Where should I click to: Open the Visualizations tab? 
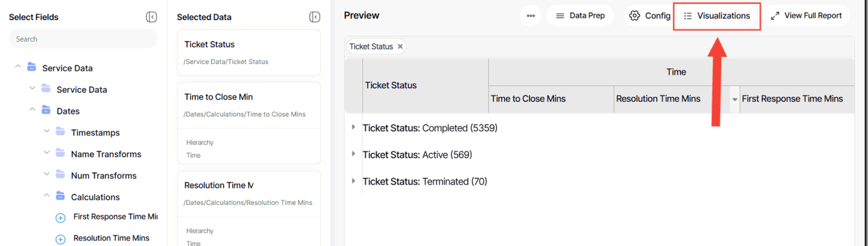(x=717, y=15)
